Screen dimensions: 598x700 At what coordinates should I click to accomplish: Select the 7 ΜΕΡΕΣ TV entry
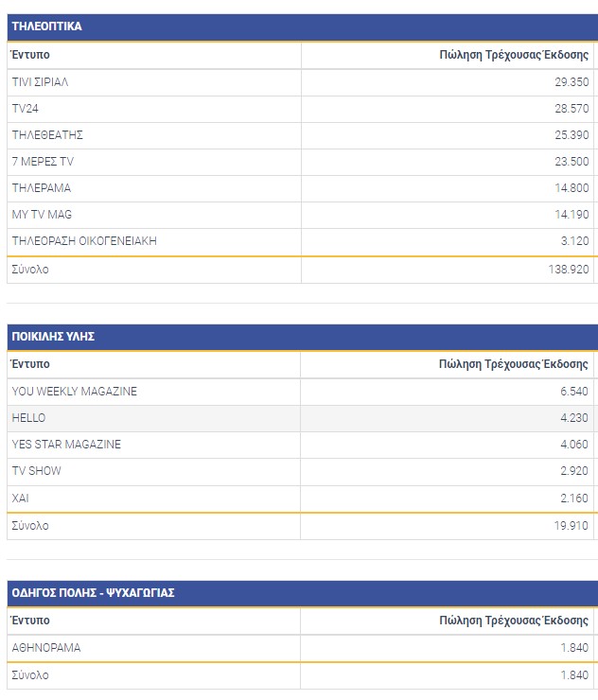[x=43, y=162]
